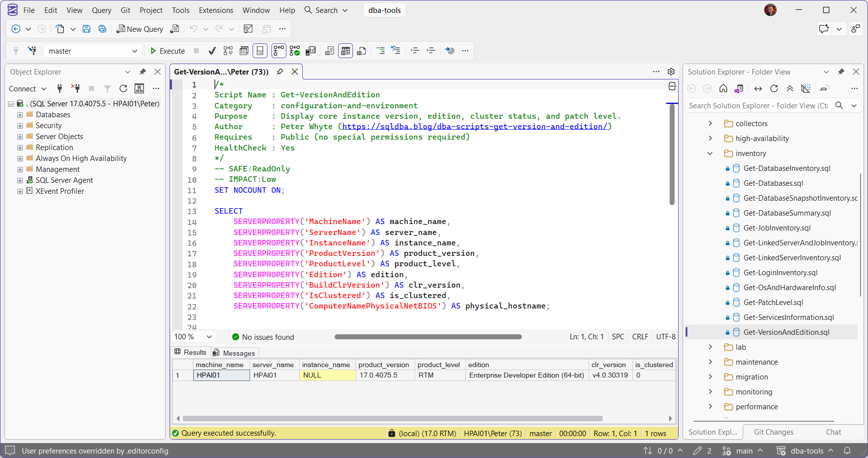Screen dimensions: 868x458
Task: Click the New Query button
Action: coord(140,29)
